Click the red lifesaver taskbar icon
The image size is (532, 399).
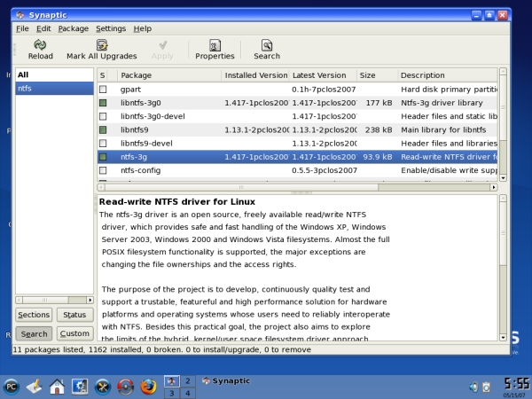coord(126,387)
